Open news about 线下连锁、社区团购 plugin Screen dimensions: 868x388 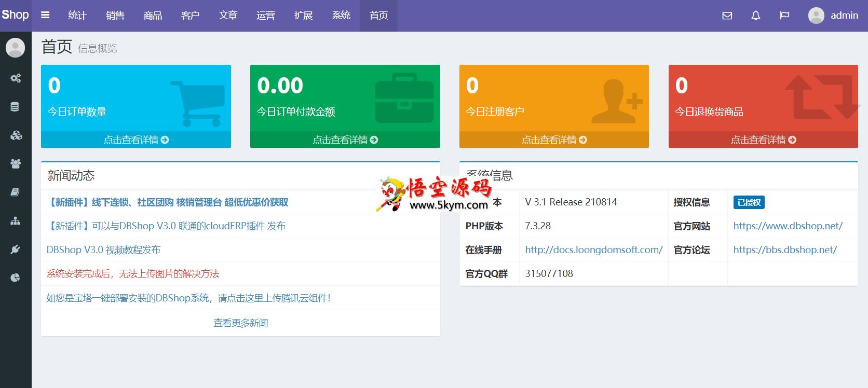pos(167,202)
